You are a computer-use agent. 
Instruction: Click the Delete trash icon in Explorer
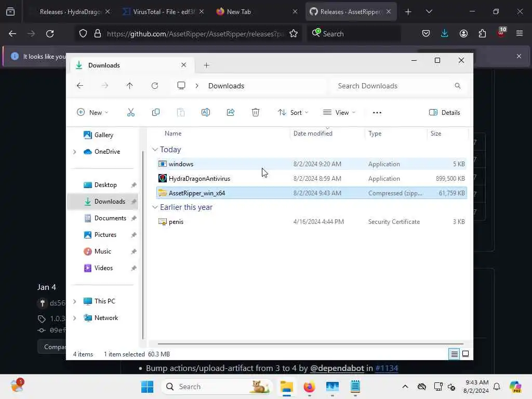point(256,113)
